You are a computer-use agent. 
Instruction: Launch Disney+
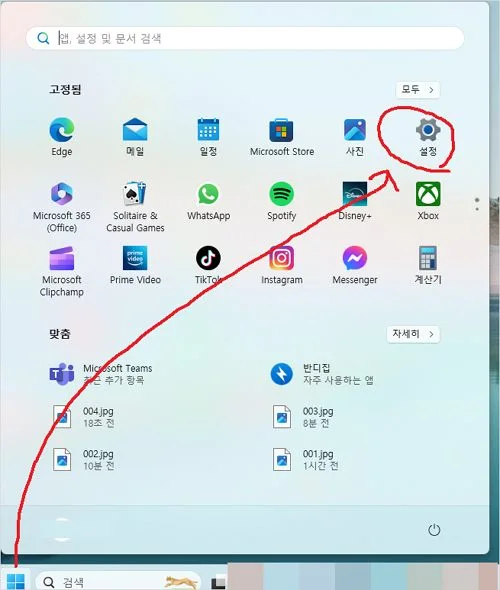[x=355, y=201]
